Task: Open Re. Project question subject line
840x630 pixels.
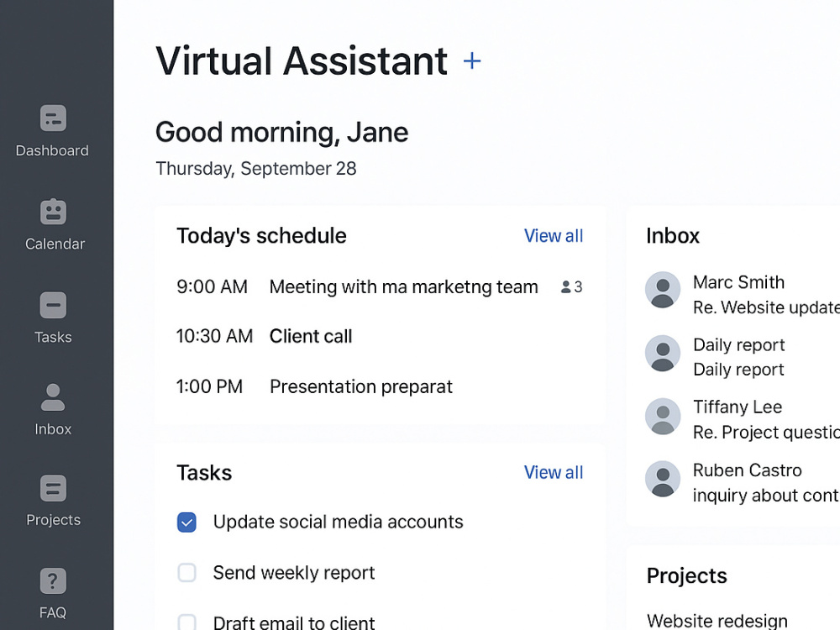Action: point(766,433)
